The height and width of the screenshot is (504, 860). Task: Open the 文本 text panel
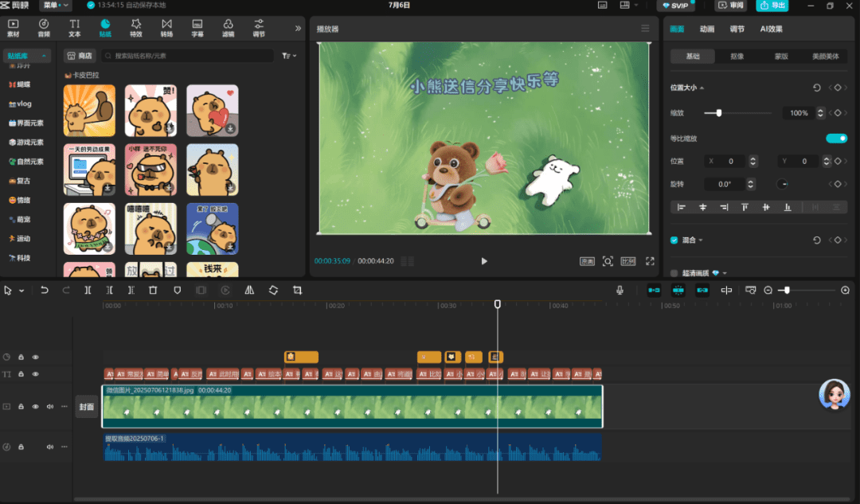pos(75,28)
